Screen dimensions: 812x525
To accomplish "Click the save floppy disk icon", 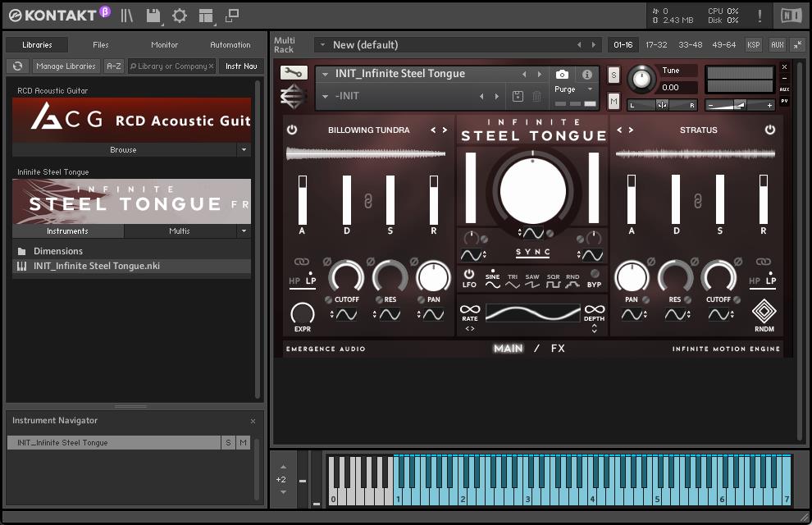I will pos(153,16).
